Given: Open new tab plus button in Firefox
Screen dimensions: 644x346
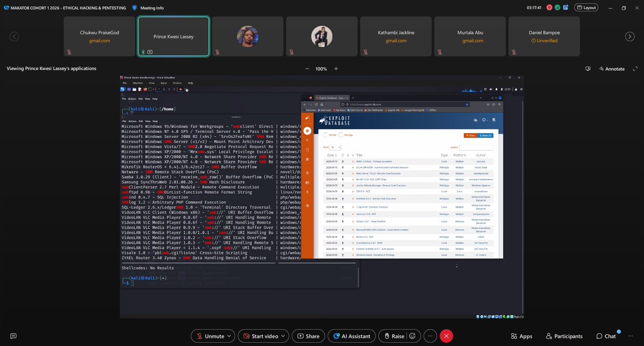Looking at the screenshot, I should pyautogui.click(x=353, y=98).
